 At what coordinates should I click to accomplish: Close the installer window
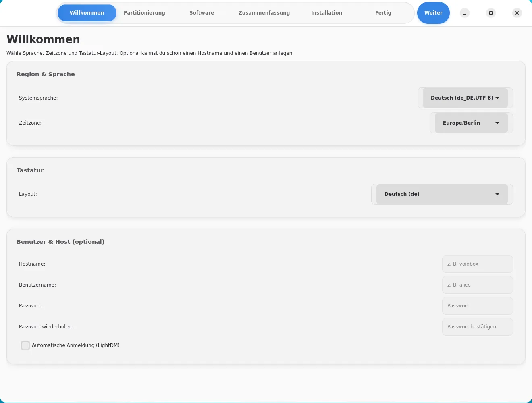click(x=517, y=13)
